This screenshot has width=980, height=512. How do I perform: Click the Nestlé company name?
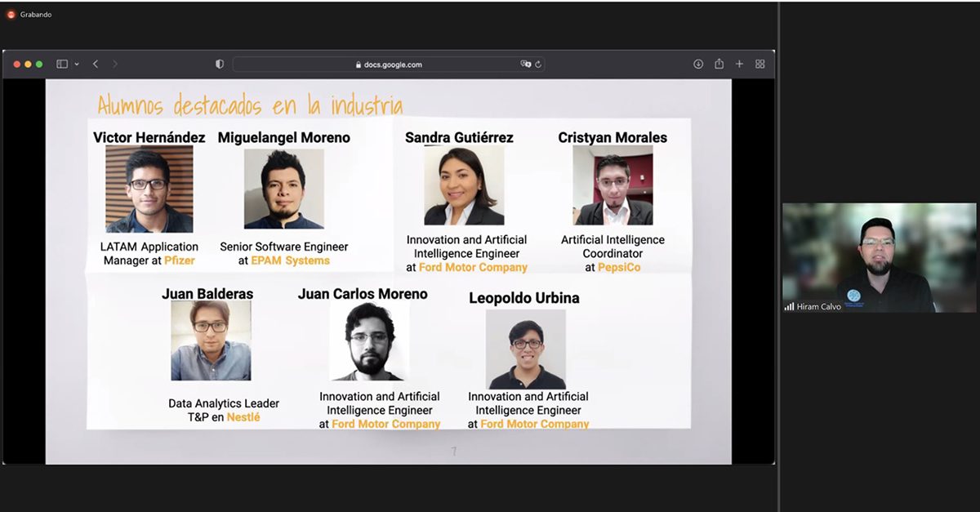click(243, 417)
